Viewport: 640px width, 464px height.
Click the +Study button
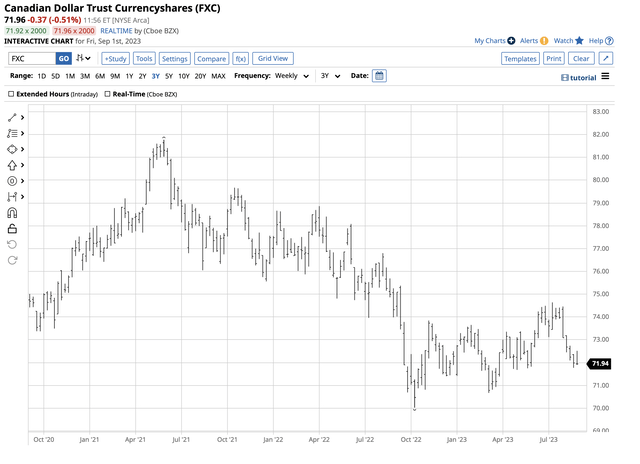116,58
